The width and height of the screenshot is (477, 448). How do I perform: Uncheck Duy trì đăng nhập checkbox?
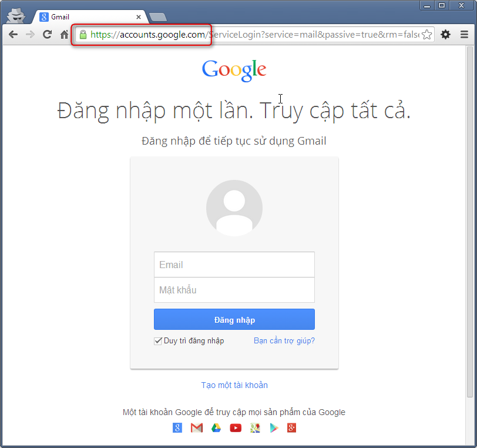coord(158,341)
